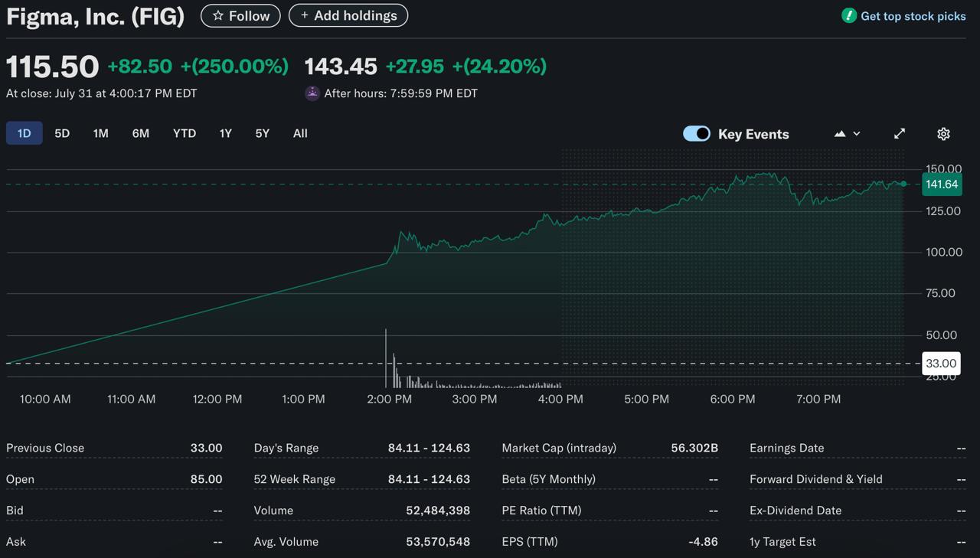Image resolution: width=980 pixels, height=558 pixels.
Task: Switch chart to 1Y range
Action: (226, 133)
